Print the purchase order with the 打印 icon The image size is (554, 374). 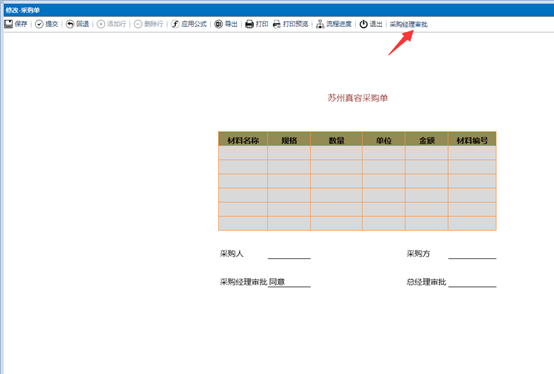pyautogui.click(x=249, y=24)
